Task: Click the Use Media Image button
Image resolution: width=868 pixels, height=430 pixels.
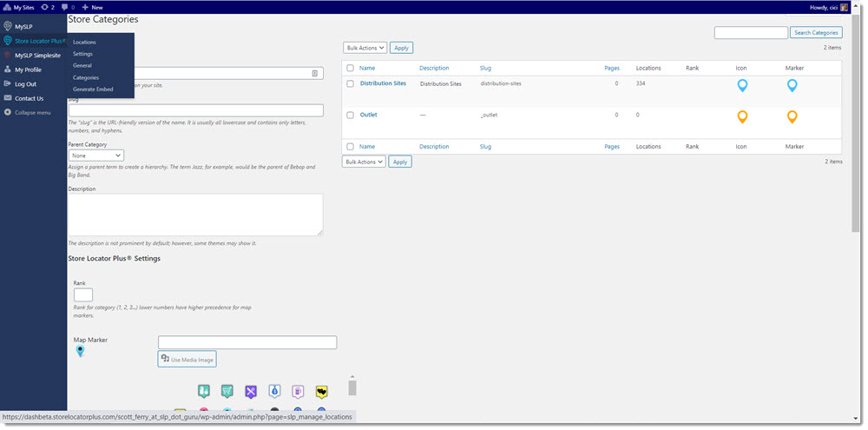Action: point(187,359)
